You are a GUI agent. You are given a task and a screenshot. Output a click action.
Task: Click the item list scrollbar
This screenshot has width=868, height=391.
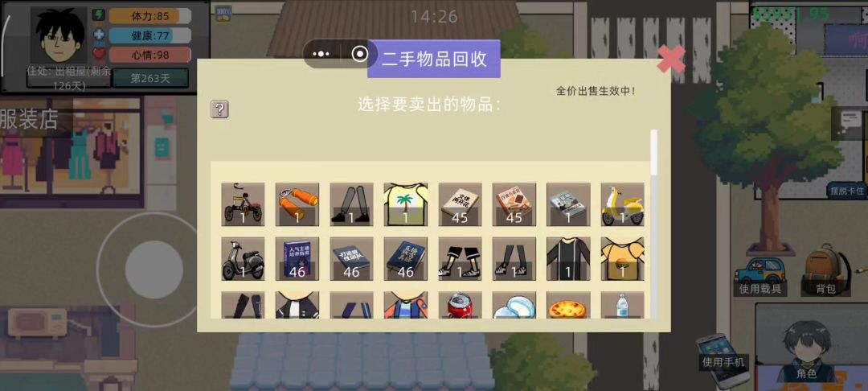tap(653, 151)
